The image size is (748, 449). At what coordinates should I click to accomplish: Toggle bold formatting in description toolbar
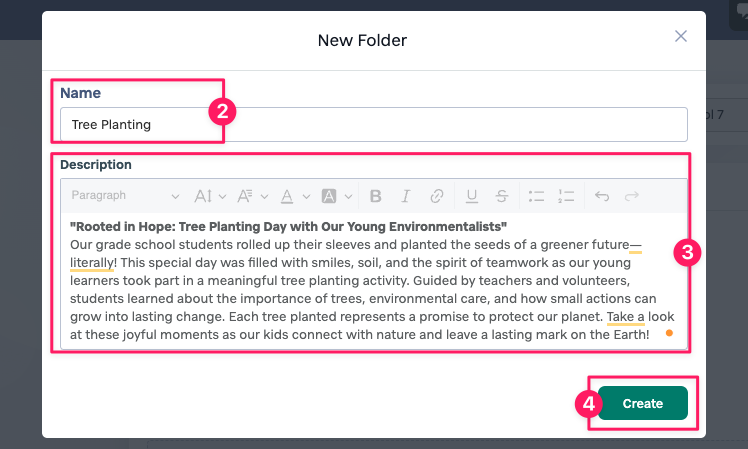[x=375, y=196]
